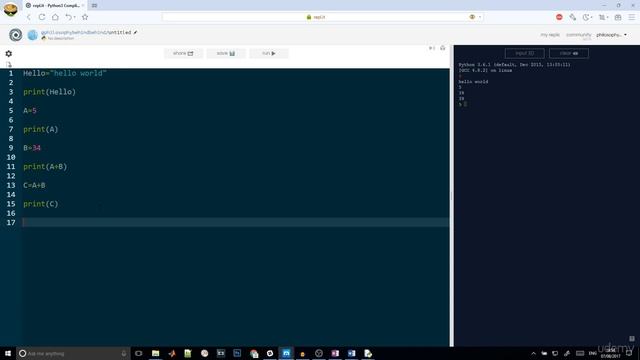Click the blue user avatar beside the repl name

(33, 35)
